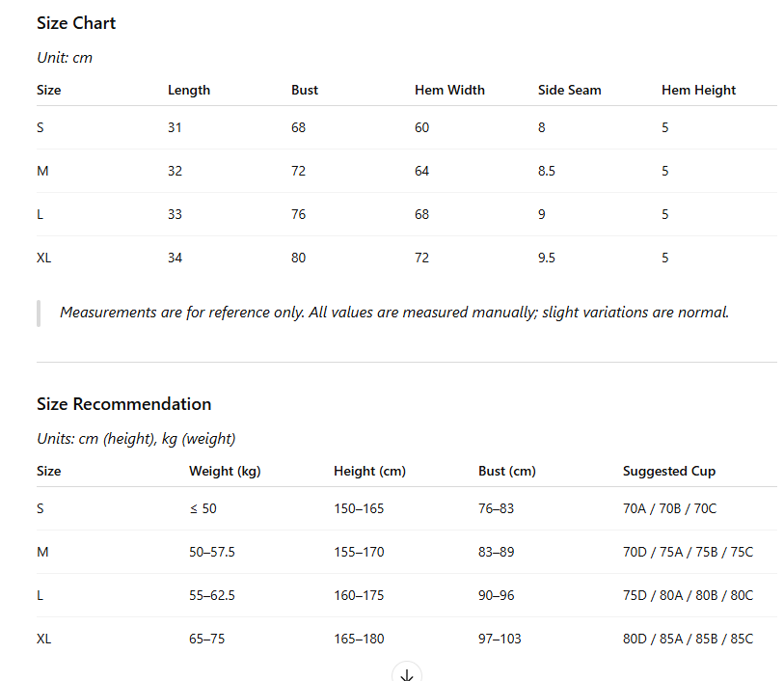Screen dimensions: 784x681
Task: Click the measurements reference note text
Action: pos(394,313)
